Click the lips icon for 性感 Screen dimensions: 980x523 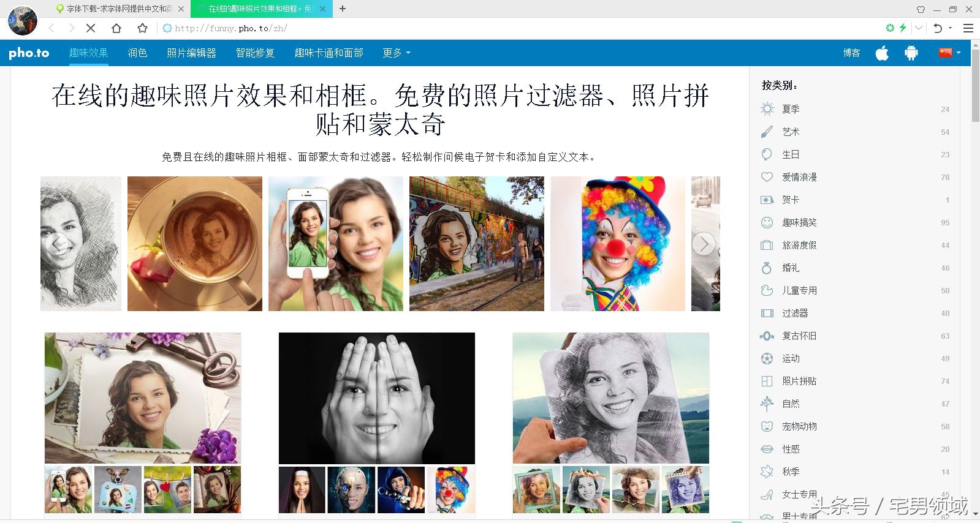[767, 449]
